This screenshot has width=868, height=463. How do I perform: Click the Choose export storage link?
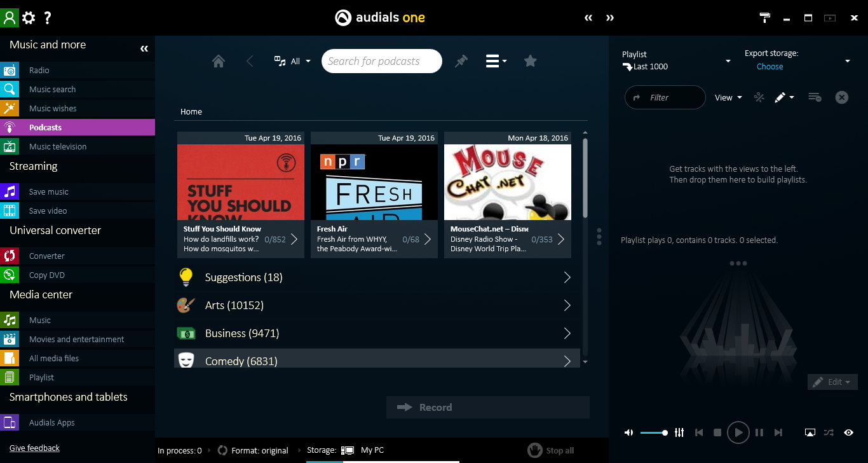click(770, 67)
